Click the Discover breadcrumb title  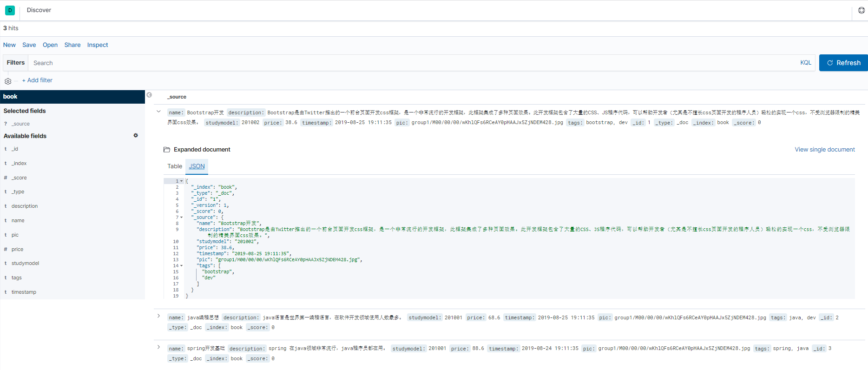39,10
